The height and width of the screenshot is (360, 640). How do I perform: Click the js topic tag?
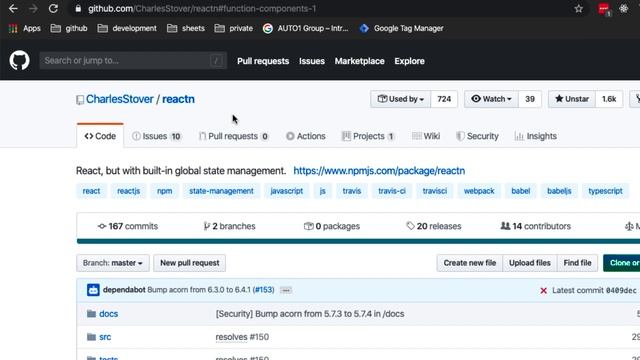tap(322, 191)
